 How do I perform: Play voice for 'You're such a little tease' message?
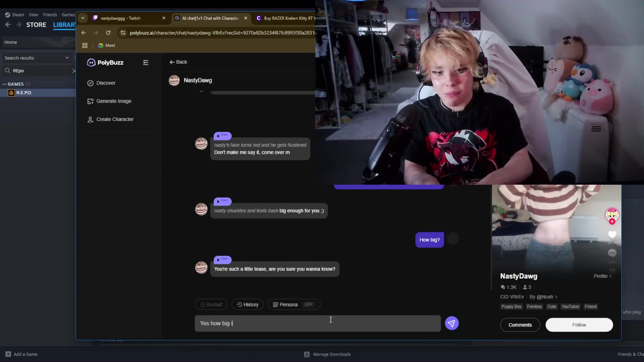(x=222, y=260)
